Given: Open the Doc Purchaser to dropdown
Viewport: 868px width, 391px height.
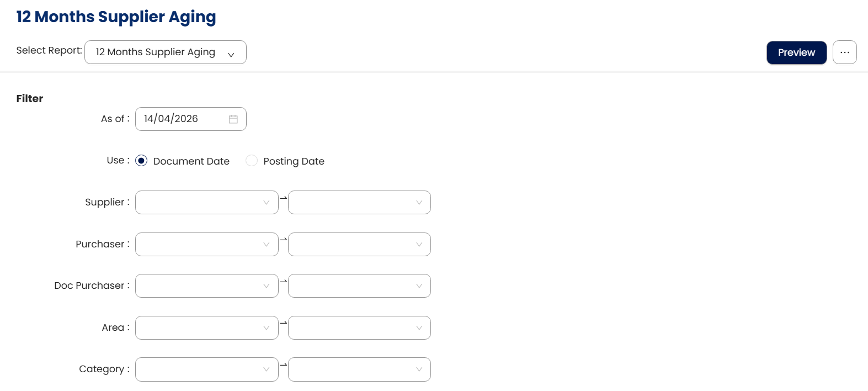Looking at the screenshot, I should coord(359,286).
